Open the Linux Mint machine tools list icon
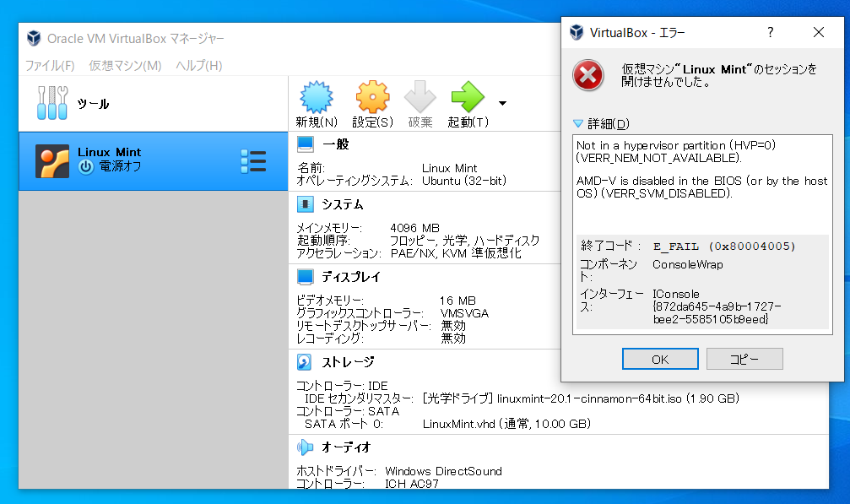This screenshot has height=504, width=850. pyautogui.click(x=253, y=161)
